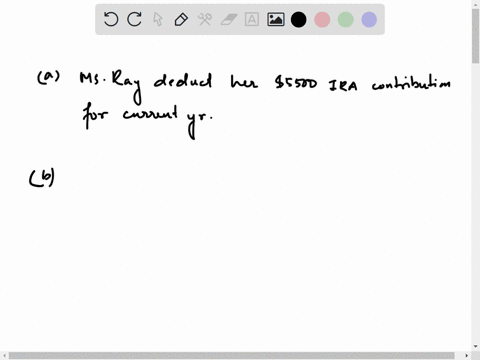Click the scroll right arrow
The height and width of the screenshot is (360, 480).
(x=466, y=356)
